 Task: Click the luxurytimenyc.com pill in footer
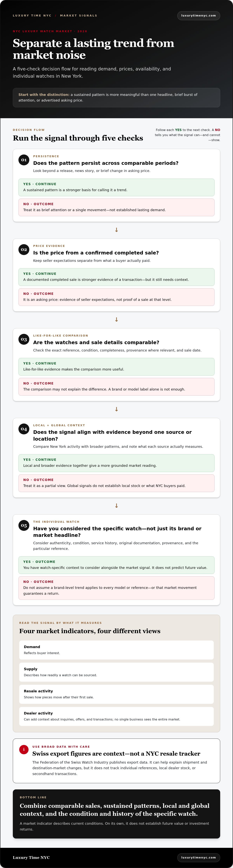[x=199, y=858]
